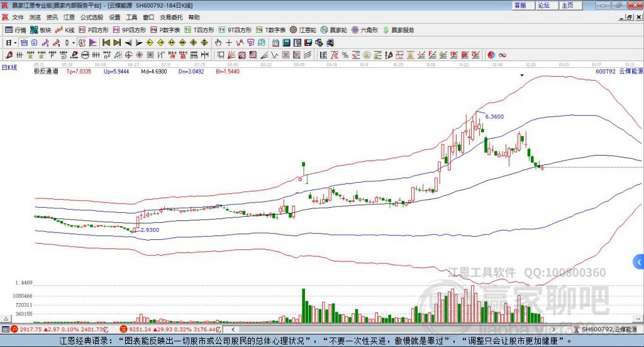Open the 江恩轮 Gann wheel
This screenshot has width=644, height=347.
pyautogui.click(x=303, y=30)
